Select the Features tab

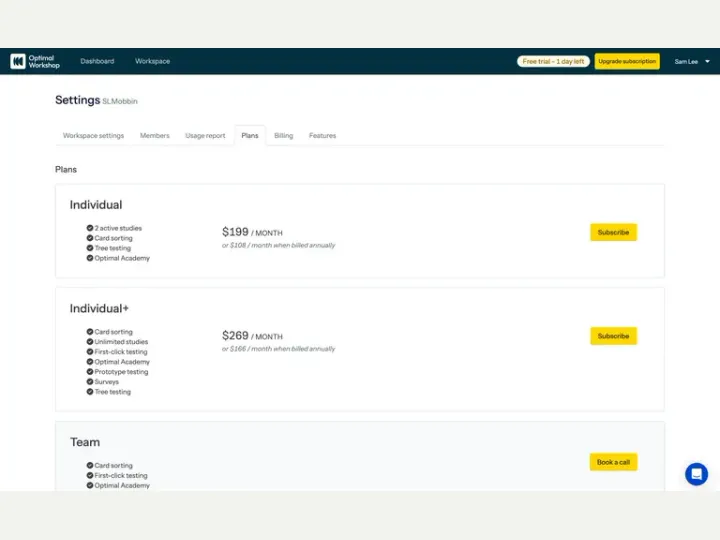click(x=322, y=135)
